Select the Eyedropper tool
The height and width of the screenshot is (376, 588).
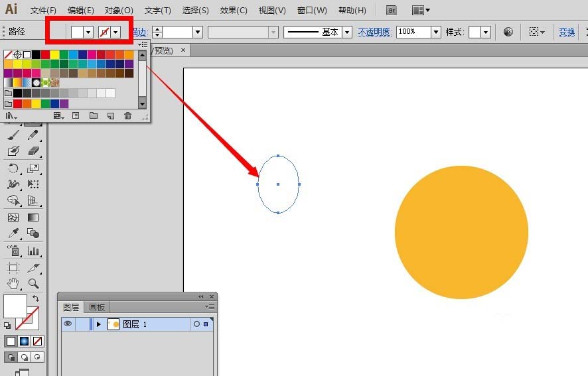pos(13,233)
